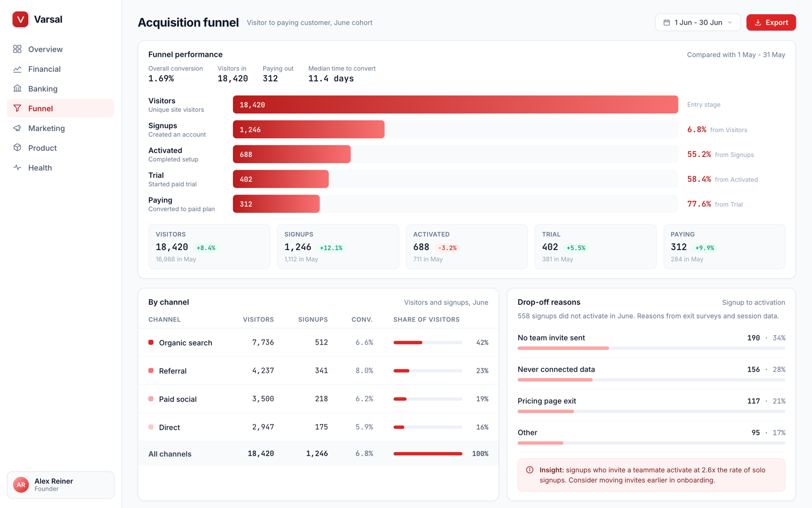The height and width of the screenshot is (508, 812).
Task: Click Direct channel name
Action: 170,428
